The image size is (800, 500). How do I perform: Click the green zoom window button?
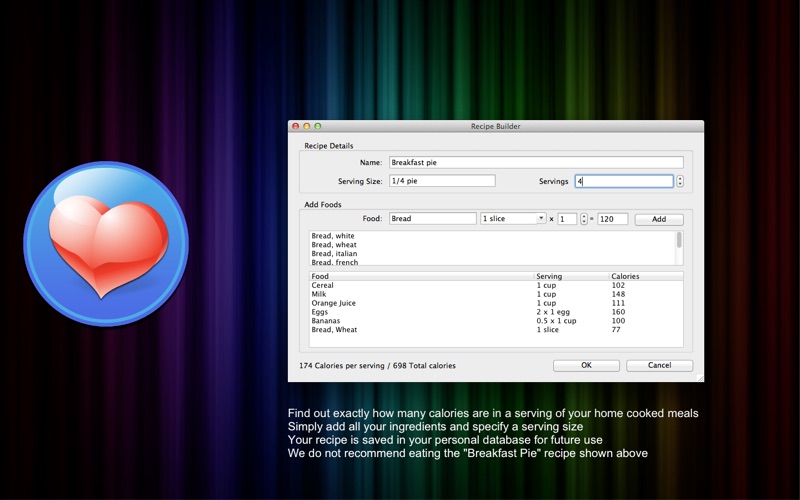tap(318, 126)
